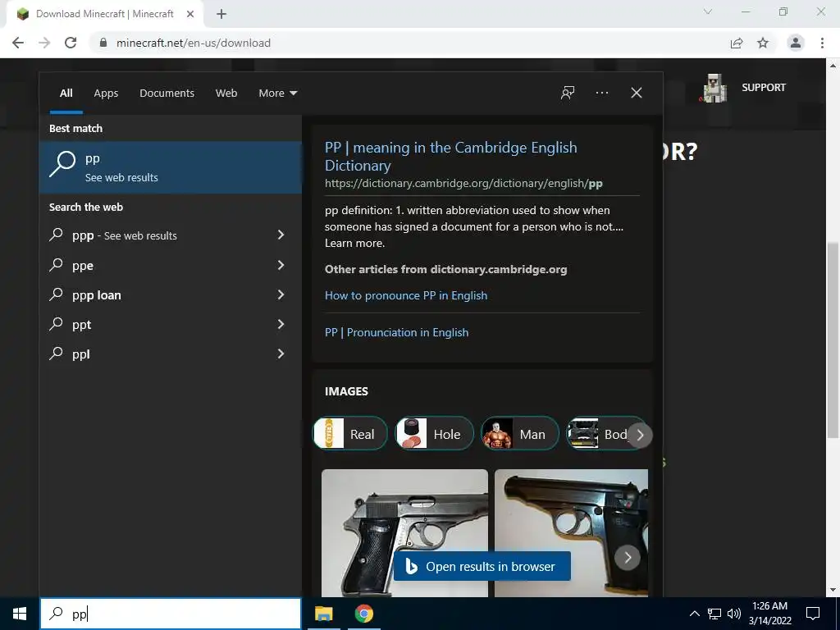This screenshot has height=630, width=840.
Task: Open the Action Center notifications icon
Action: [813, 614]
